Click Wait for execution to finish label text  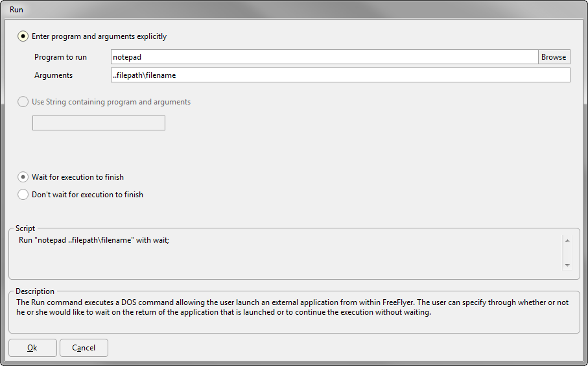[x=78, y=177]
